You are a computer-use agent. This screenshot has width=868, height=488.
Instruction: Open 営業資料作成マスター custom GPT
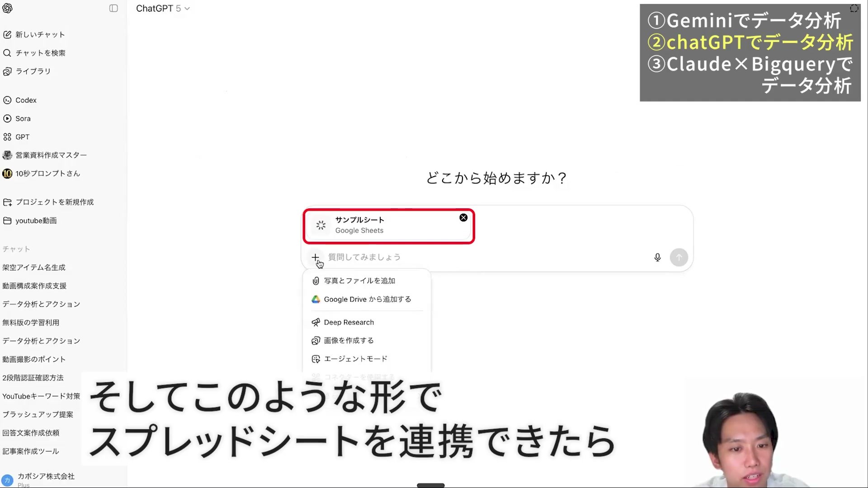(x=51, y=155)
